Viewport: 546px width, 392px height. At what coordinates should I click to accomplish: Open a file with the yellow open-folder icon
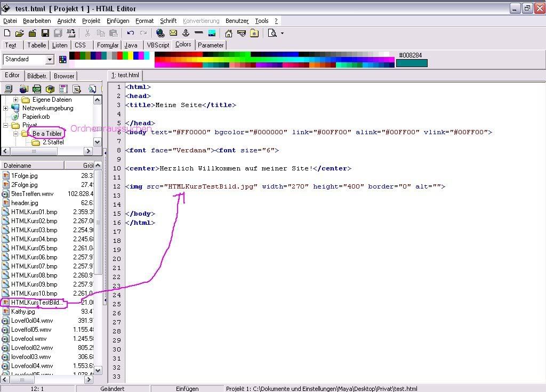pyautogui.click(x=20, y=33)
